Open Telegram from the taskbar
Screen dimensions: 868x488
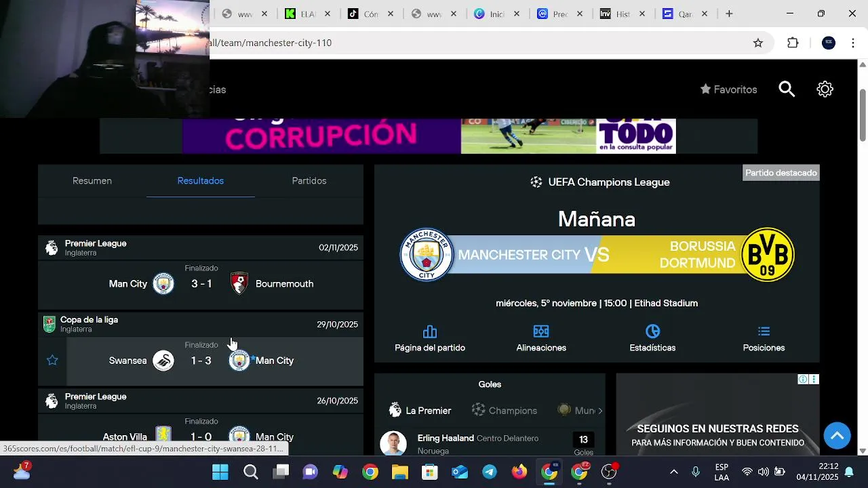490,472
